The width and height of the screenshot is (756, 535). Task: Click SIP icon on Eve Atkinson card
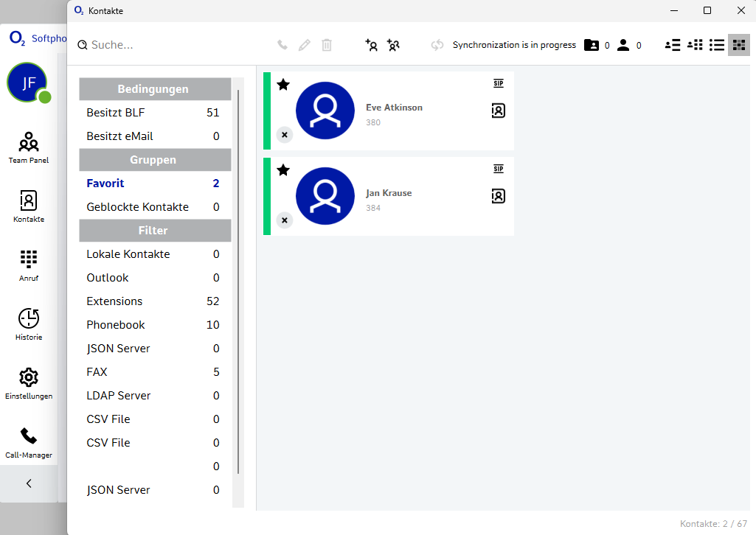pyautogui.click(x=499, y=84)
